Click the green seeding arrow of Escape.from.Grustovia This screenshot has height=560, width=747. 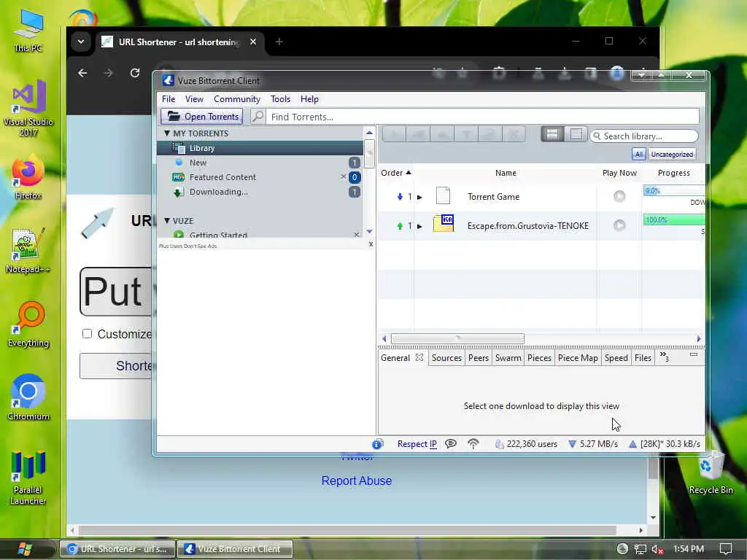pos(400,226)
